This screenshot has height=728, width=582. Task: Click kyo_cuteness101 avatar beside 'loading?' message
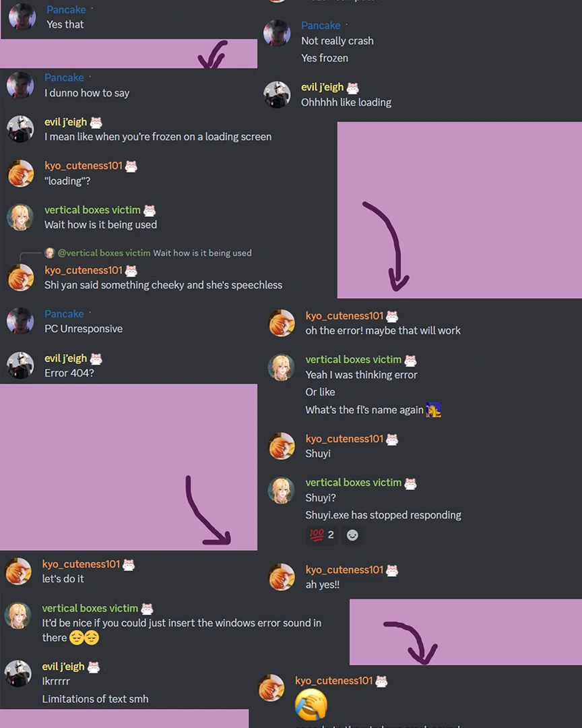(20, 173)
